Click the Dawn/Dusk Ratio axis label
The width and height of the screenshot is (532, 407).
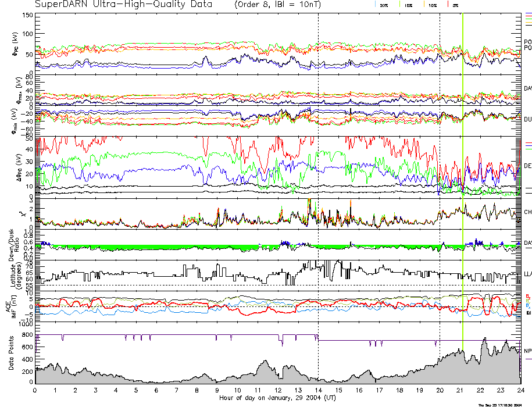pos(17,245)
